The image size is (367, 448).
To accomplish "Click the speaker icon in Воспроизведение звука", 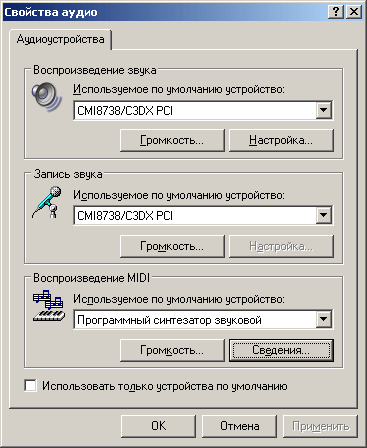I will click(47, 96).
